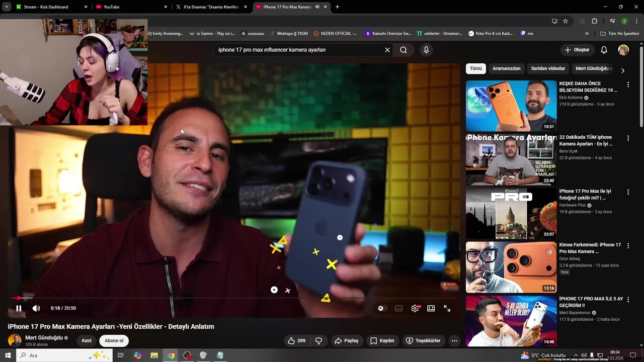Click the Teşekkürler button
The image size is (644, 362).
(423, 341)
